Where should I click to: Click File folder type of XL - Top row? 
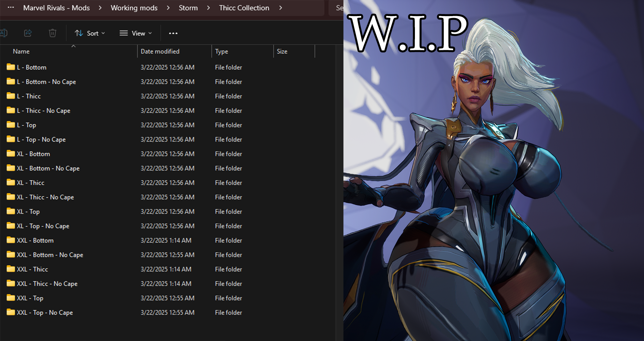[228, 211]
